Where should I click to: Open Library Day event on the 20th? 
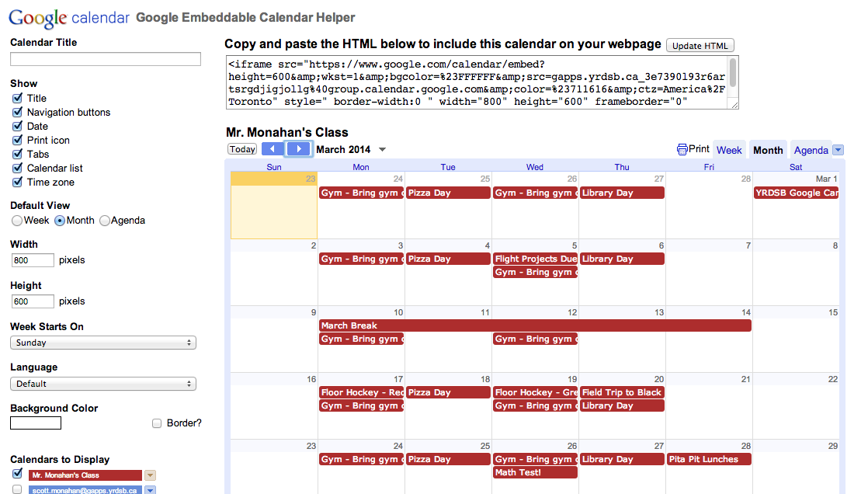pos(622,405)
